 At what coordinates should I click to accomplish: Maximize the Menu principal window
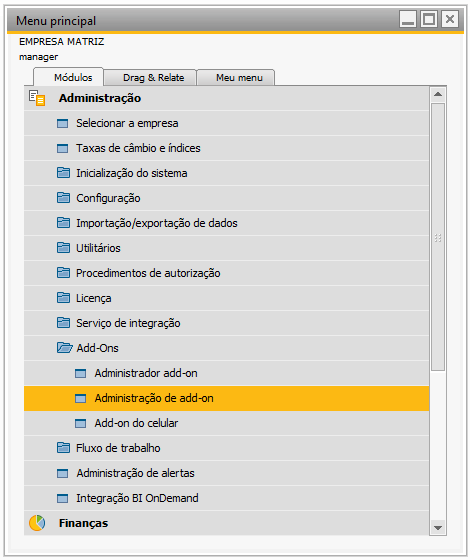[429, 19]
